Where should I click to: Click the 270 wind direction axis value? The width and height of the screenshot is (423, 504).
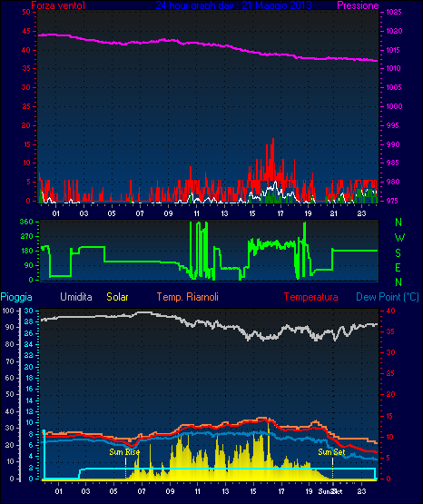[x=26, y=236]
